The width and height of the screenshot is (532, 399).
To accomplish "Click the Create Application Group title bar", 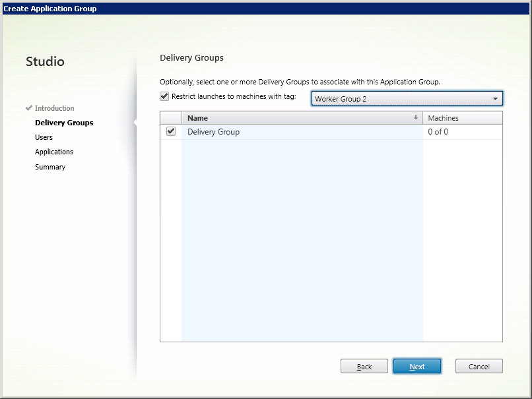I will 264,9.
